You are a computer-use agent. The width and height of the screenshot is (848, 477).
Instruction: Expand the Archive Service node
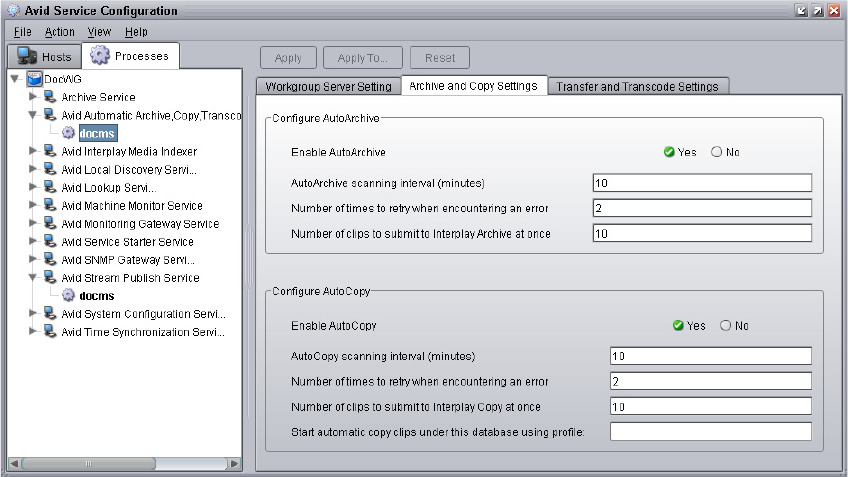(33, 97)
